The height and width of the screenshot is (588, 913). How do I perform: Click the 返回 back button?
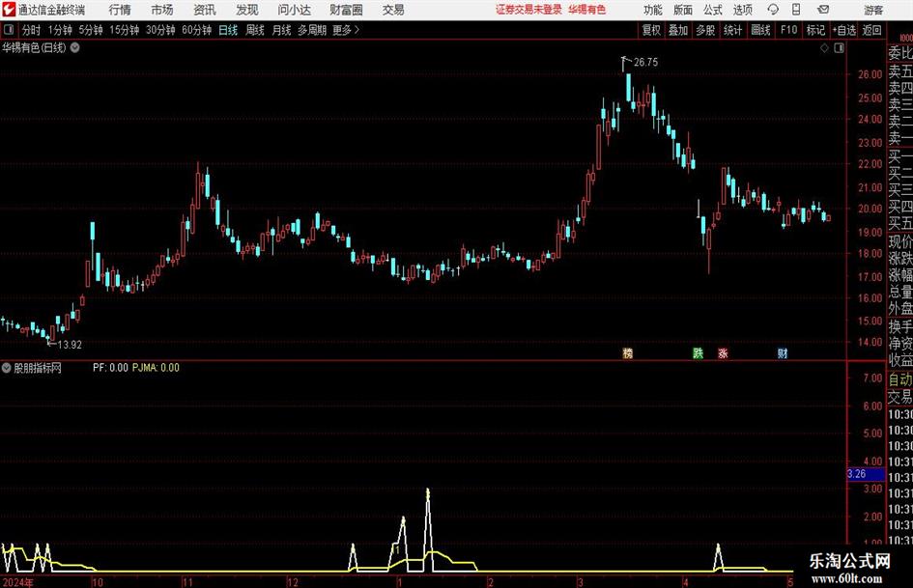(871, 30)
